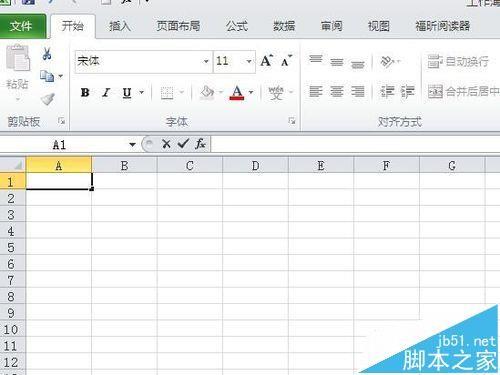
Task: Toggle 自动换行 wrap text
Action: (458, 61)
